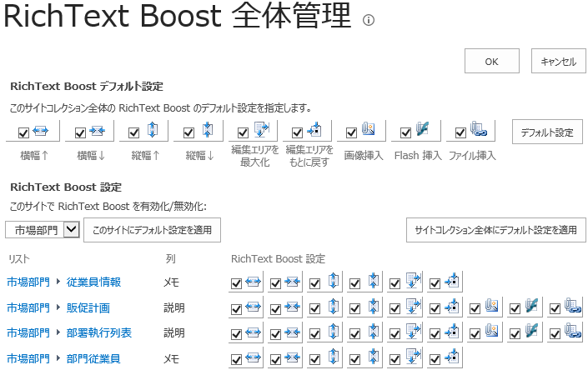Click maximize edit area icon in defaults
Viewport: 588px width, 375px height.
(x=262, y=130)
